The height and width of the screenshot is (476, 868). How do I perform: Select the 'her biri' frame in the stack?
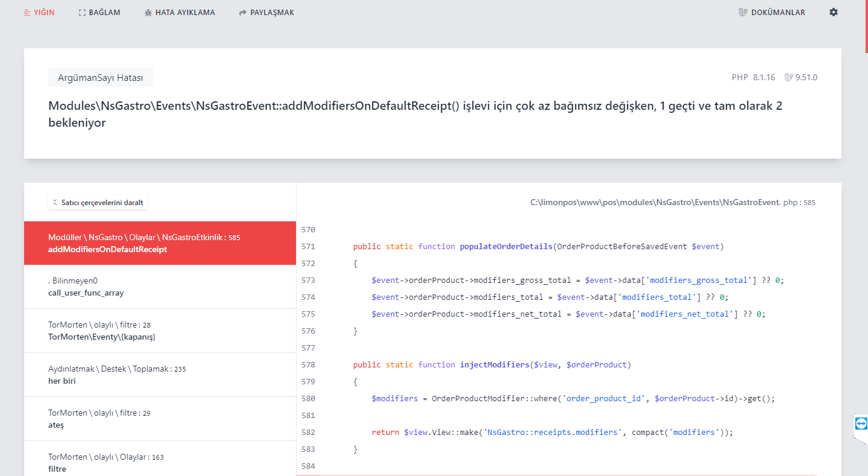coord(159,374)
